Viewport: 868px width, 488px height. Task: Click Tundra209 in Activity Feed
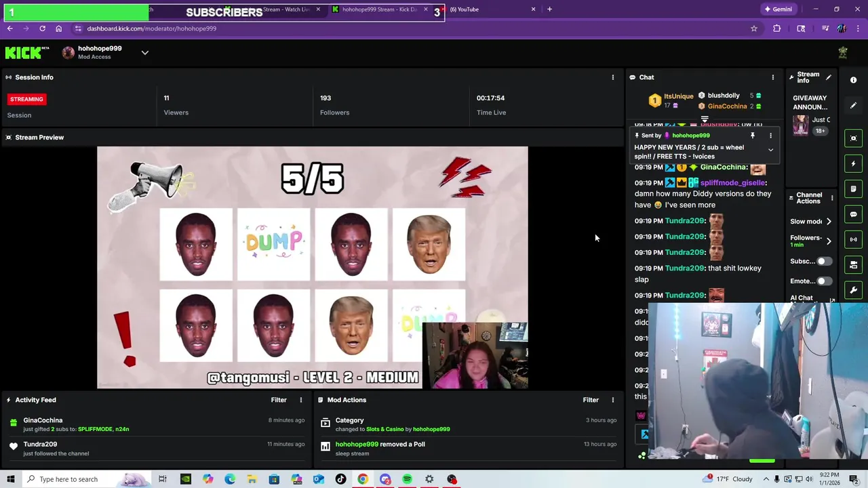(x=40, y=445)
